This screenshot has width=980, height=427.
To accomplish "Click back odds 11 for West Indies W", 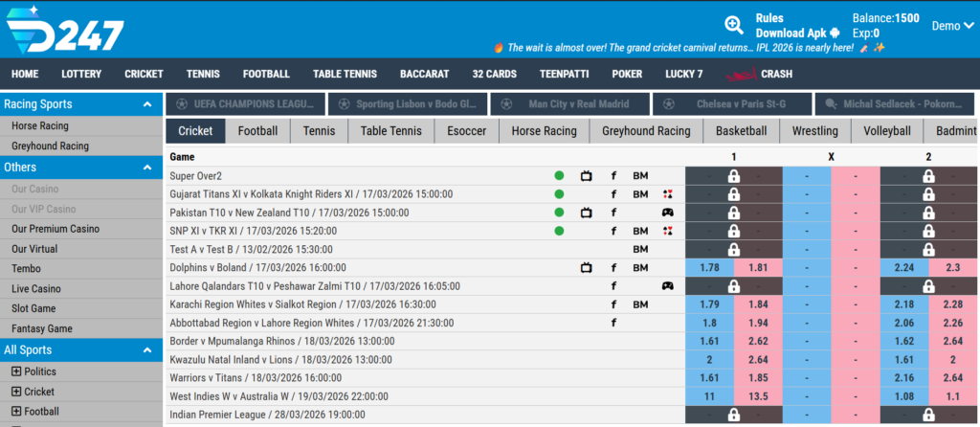I will (709, 396).
